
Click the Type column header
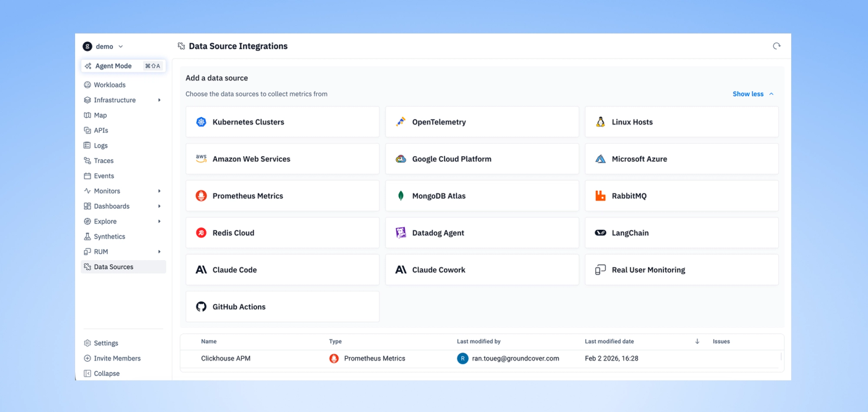[x=335, y=341]
